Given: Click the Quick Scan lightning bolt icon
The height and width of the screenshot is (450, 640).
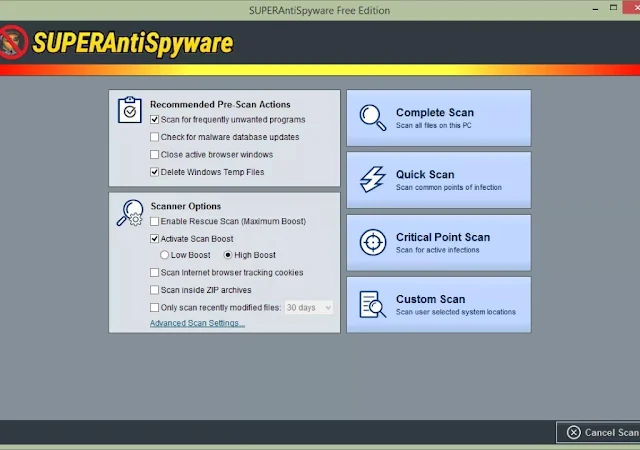Looking at the screenshot, I should [x=372, y=179].
